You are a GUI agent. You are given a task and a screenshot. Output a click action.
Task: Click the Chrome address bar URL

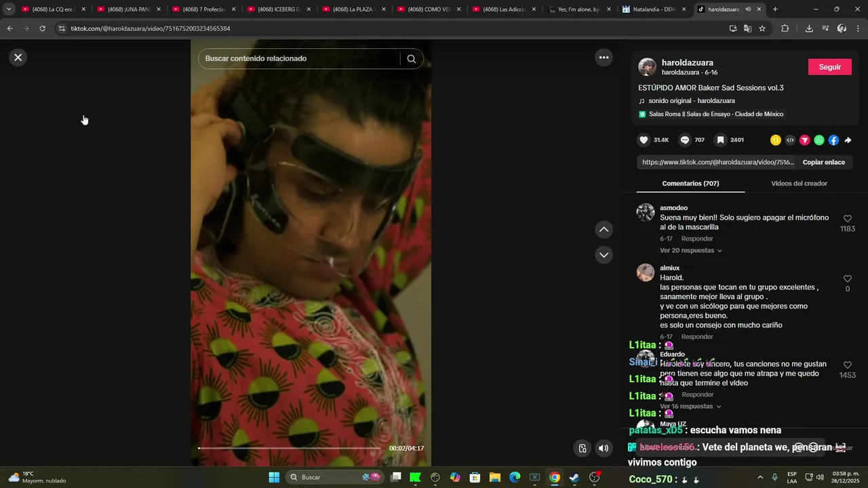pos(151,28)
